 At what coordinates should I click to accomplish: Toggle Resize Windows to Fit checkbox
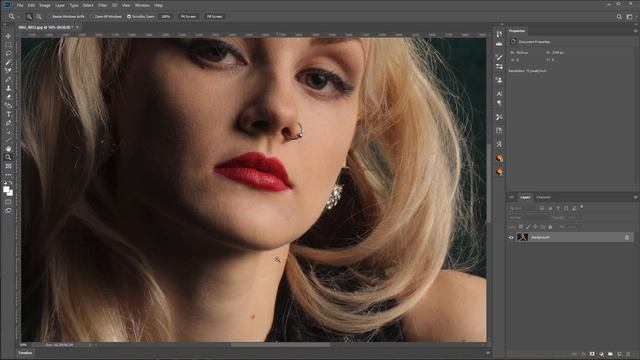[49, 17]
